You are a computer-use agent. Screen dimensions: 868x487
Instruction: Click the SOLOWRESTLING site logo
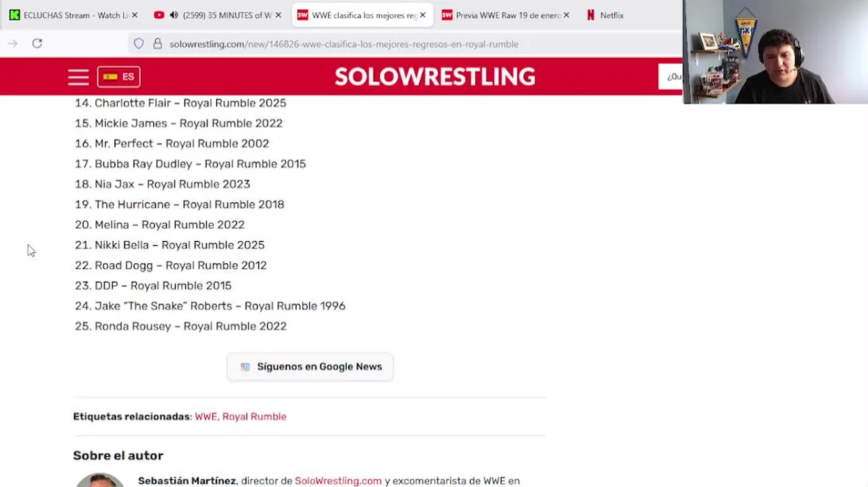click(435, 76)
